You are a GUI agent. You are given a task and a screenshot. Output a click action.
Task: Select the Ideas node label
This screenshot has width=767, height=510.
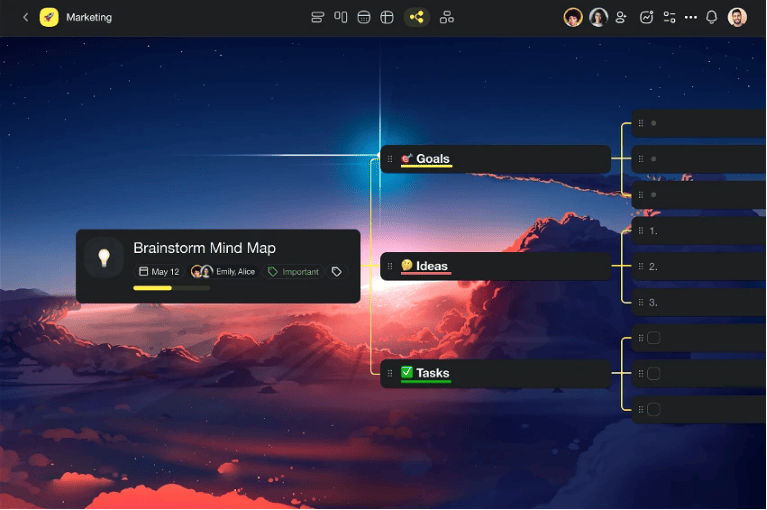432,266
